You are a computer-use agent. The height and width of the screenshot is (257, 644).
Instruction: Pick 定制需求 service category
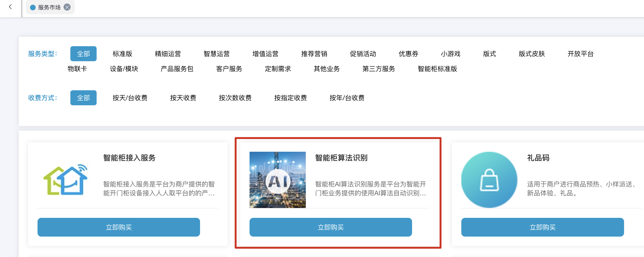pos(278,69)
